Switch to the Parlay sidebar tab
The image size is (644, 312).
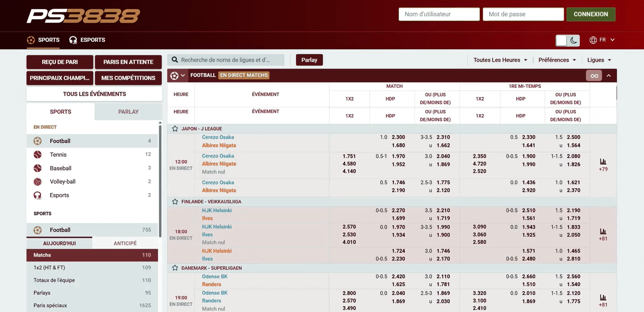128,112
